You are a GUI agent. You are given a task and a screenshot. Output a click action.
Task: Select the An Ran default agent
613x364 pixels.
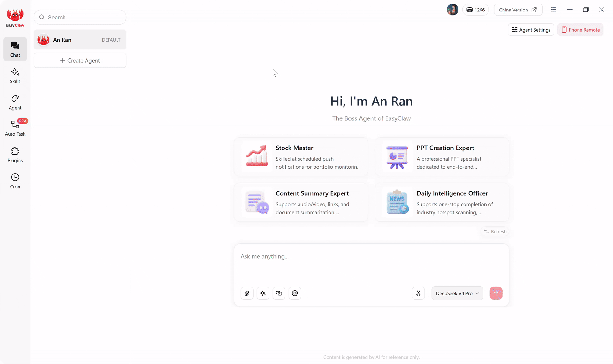[x=80, y=40]
